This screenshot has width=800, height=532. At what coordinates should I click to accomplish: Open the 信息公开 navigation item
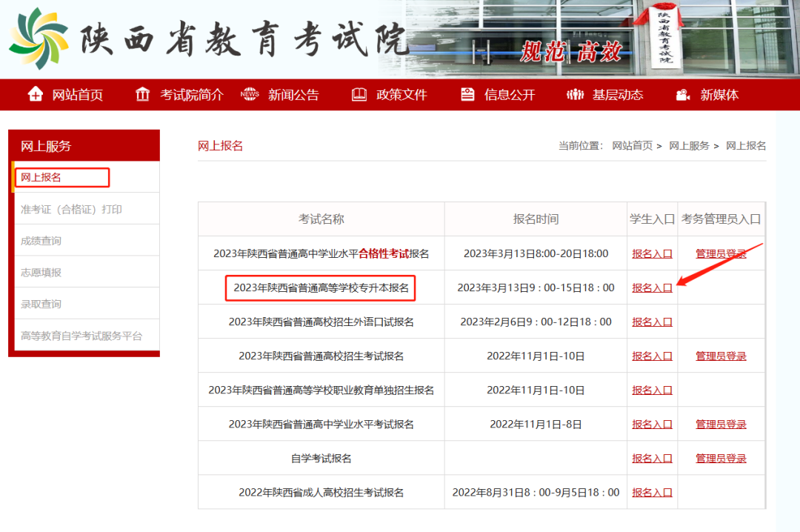click(510, 94)
